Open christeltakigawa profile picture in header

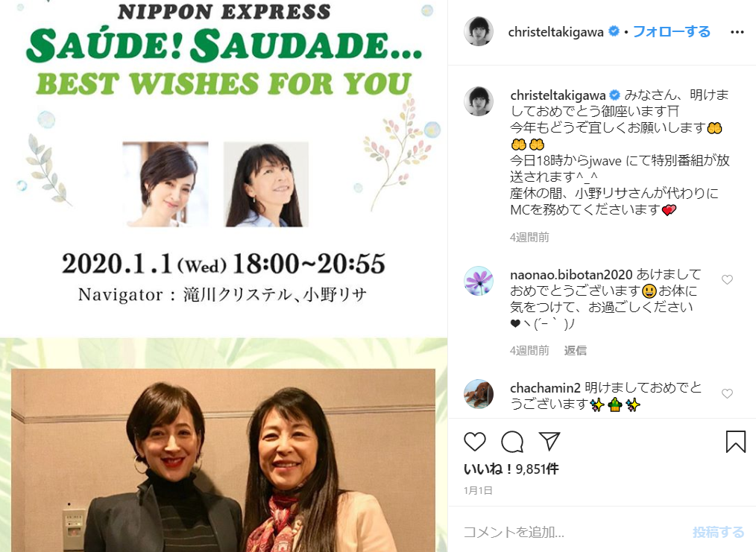[479, 31]
